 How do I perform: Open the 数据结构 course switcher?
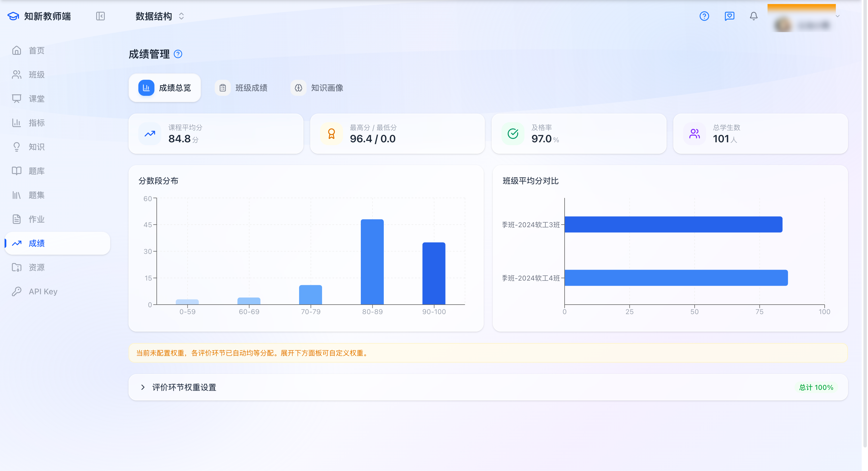coord(160,16)
